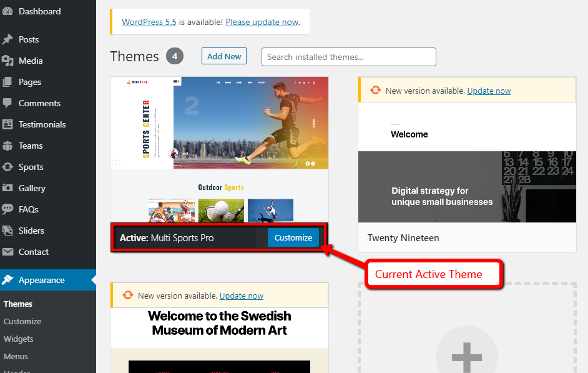Click the plus icon to add new theme

point(466,357)
